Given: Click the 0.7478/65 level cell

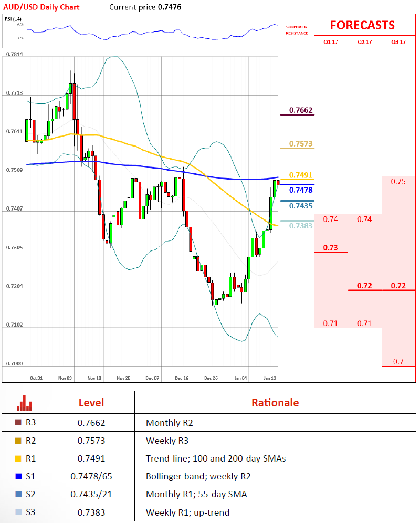Looking at the screenshot, I should point(91,476).
